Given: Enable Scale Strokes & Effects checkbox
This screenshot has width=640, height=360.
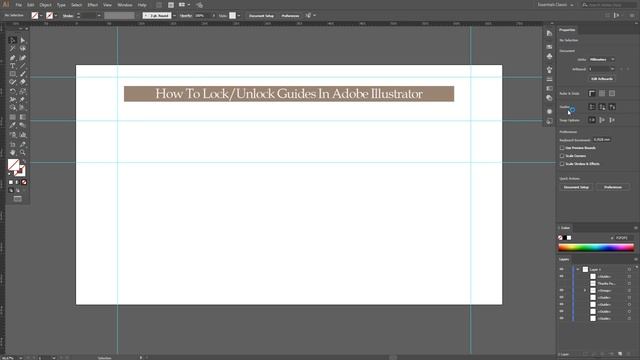Looking at the screenshot, I should click(x=562, y=164).
